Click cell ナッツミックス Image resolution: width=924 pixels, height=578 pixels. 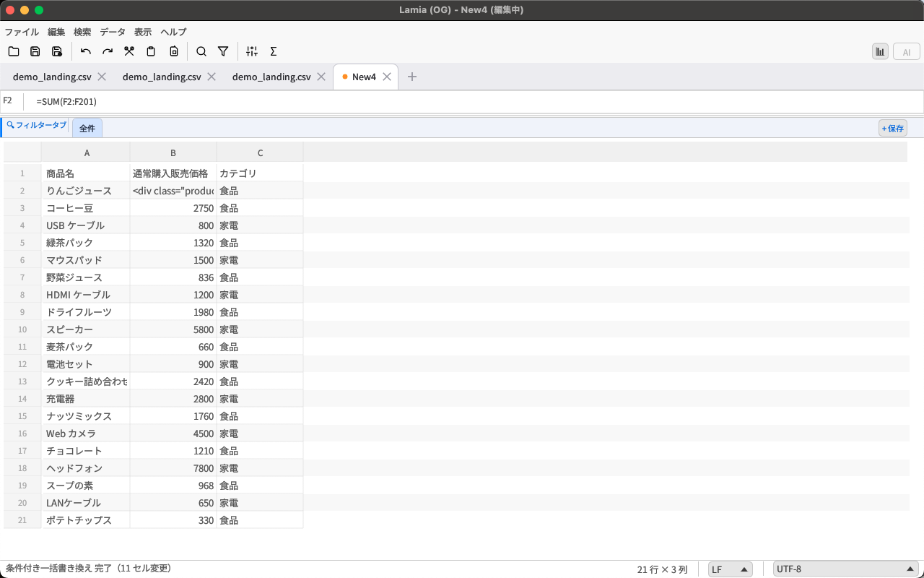tap(85, 416)
